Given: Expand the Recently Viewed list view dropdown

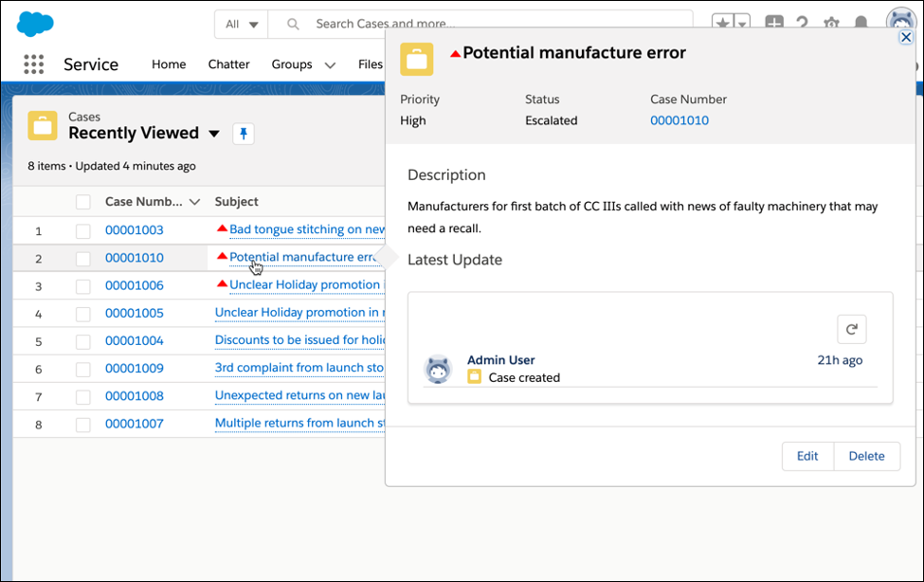Looking at the screenshot, I should (x=214, y=134).
